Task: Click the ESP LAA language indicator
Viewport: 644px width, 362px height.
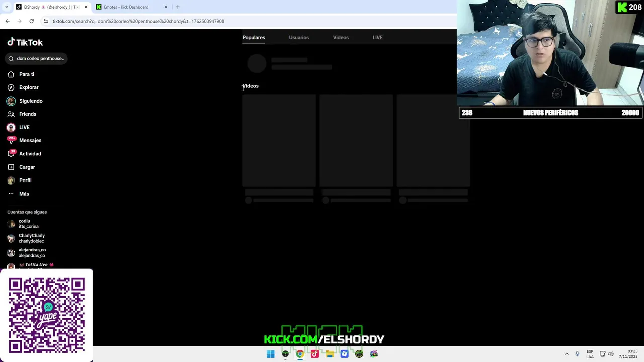Action: tap(590, 354)
